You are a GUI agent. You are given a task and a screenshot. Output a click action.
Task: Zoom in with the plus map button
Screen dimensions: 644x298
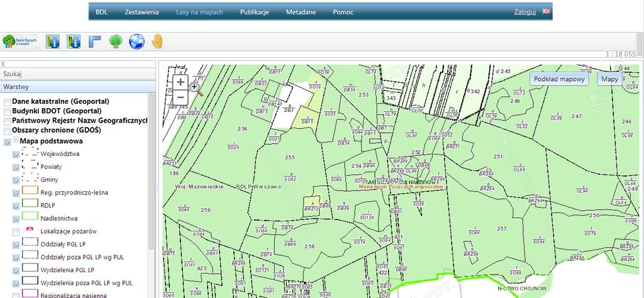click(180, 82)
